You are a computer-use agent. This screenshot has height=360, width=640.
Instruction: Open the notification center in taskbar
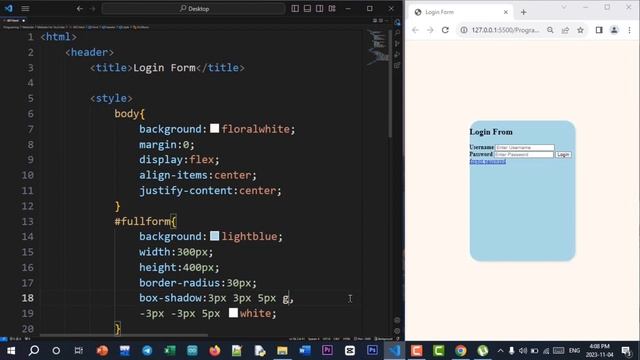627,351
